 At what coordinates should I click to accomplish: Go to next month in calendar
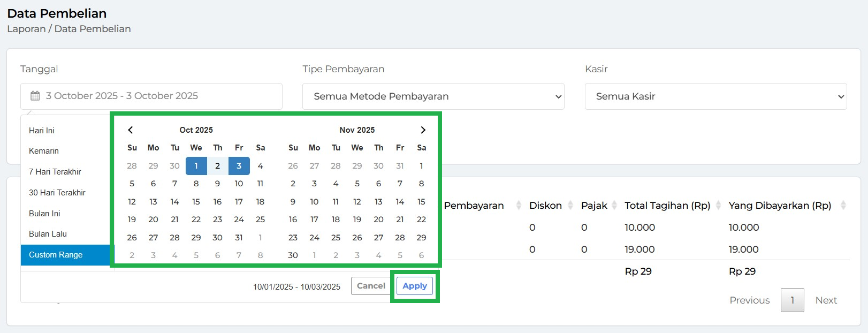423,130
